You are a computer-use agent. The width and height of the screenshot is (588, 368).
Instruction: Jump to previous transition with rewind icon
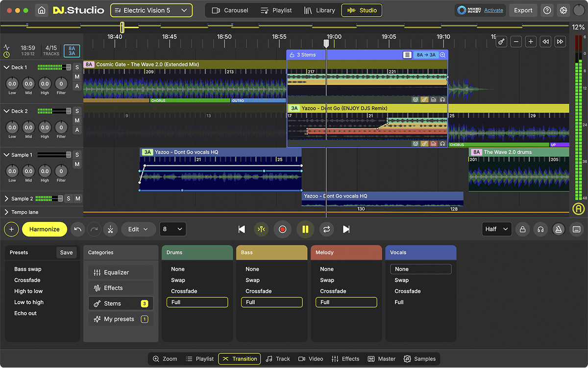coord(545,42)
